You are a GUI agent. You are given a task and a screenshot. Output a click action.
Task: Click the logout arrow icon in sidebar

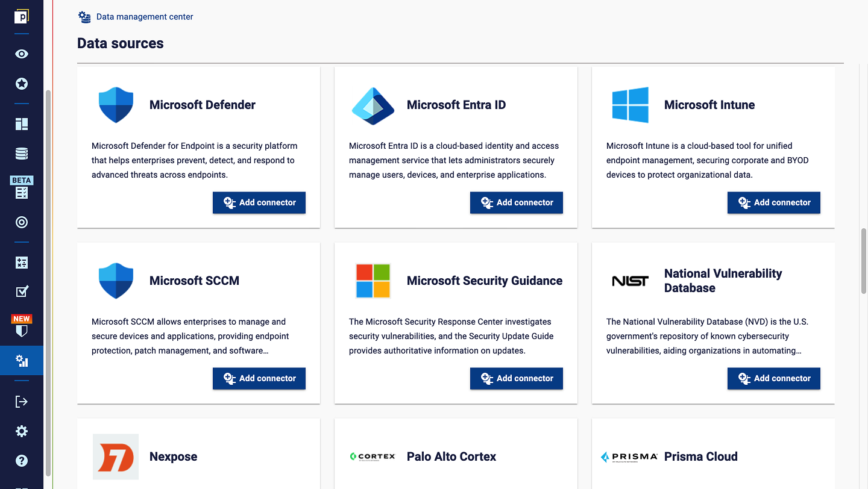pos(22,402)
